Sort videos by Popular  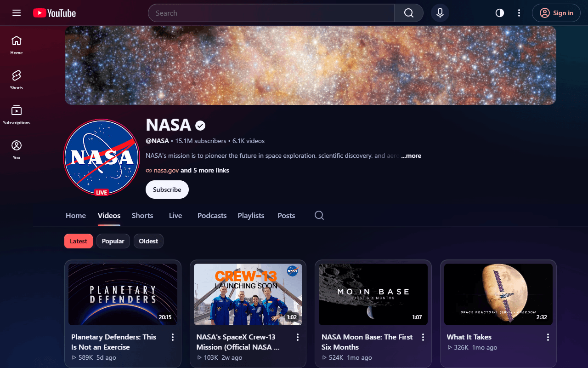pos(113,241)
